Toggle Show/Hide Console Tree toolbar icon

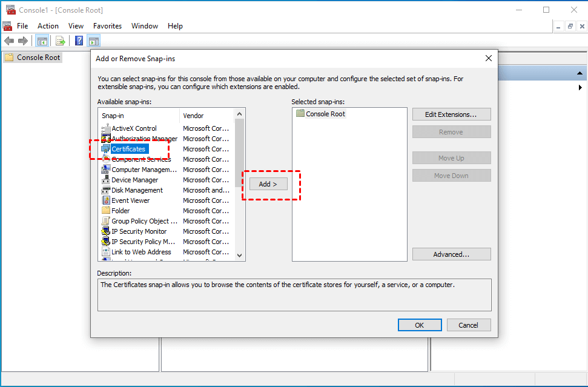(42, 41)
